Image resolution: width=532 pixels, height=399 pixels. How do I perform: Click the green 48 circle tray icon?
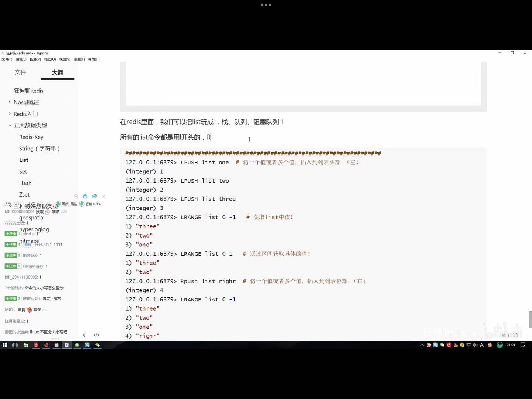click(499, 345)
